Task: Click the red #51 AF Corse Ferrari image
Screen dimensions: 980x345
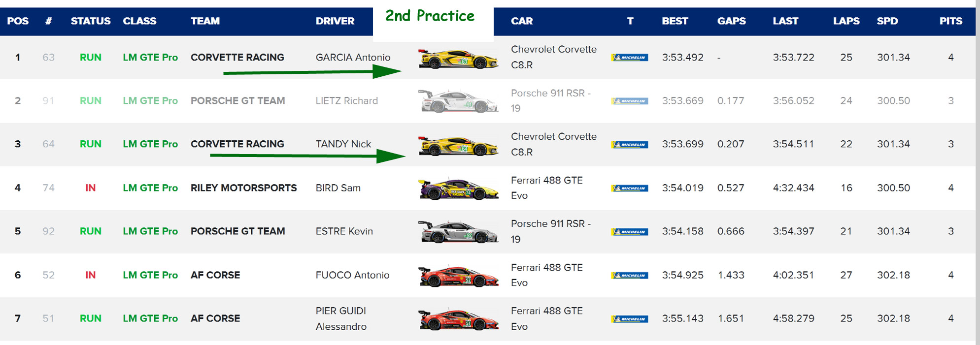Action: point(458,319)
